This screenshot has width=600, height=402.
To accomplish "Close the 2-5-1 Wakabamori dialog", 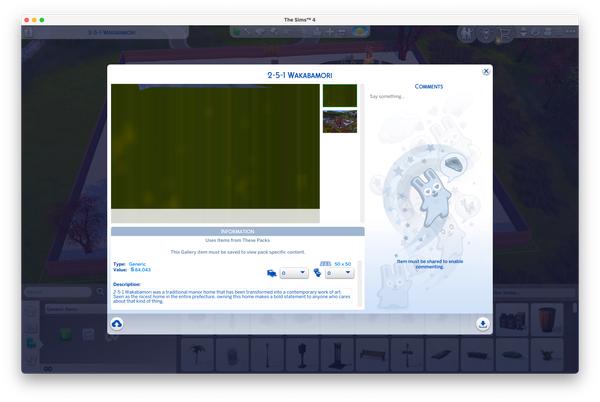I will 486,71.
